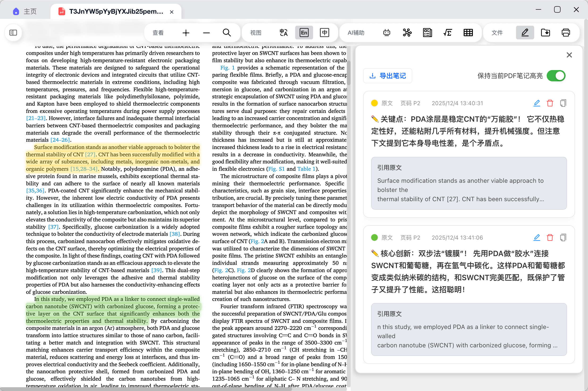588x391 pixels.
Task: Open the AI robot assistant icon
Action: pyautogui.click(x=387, y=33)
